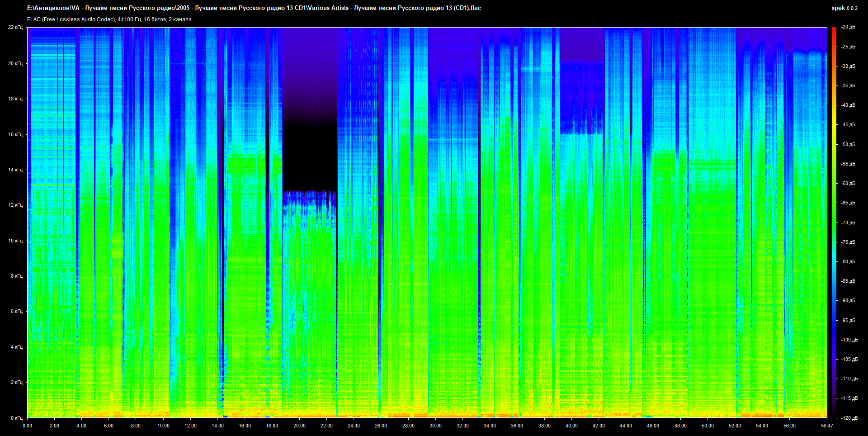Click the 40:00 time axis label
Image resolution: width=868 pixels, height=436 pixels.
[x=571, y=426]
